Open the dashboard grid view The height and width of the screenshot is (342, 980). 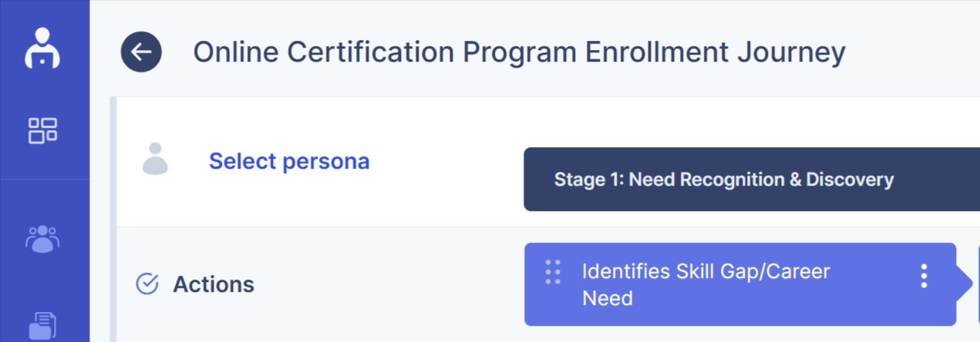coord(42,130)
